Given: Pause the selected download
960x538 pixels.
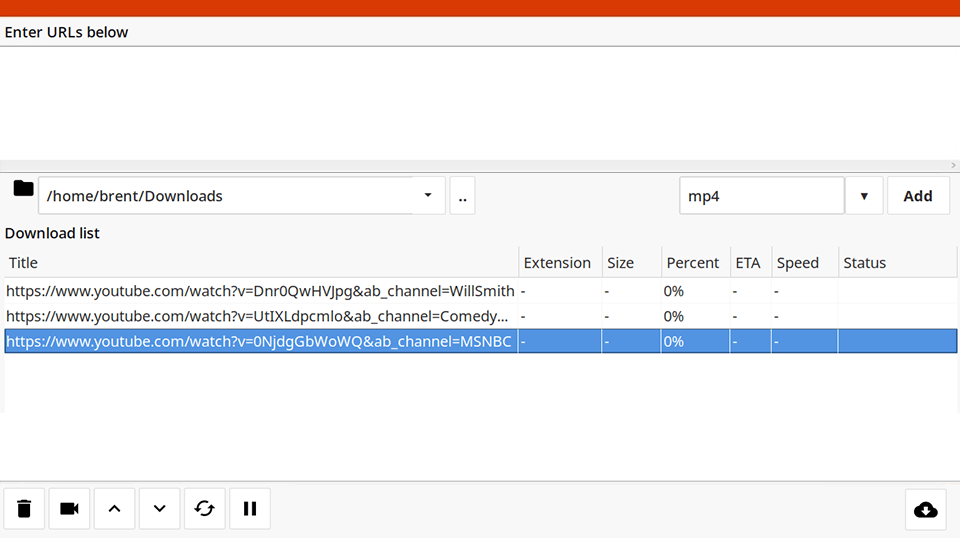Looking at the screenshot, I should (x=249, y=509).
